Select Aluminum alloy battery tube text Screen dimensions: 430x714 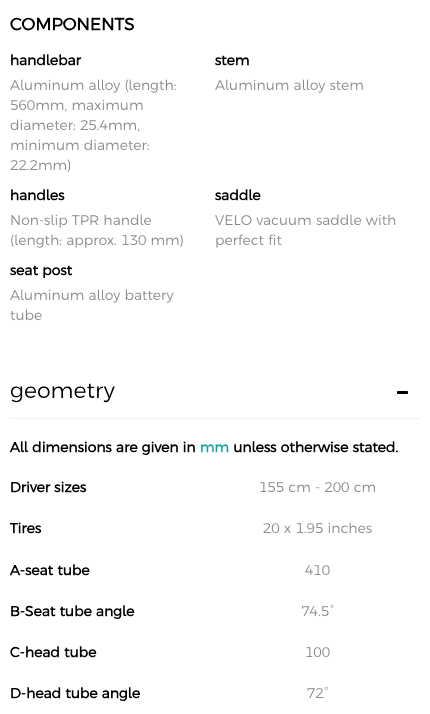92,305
